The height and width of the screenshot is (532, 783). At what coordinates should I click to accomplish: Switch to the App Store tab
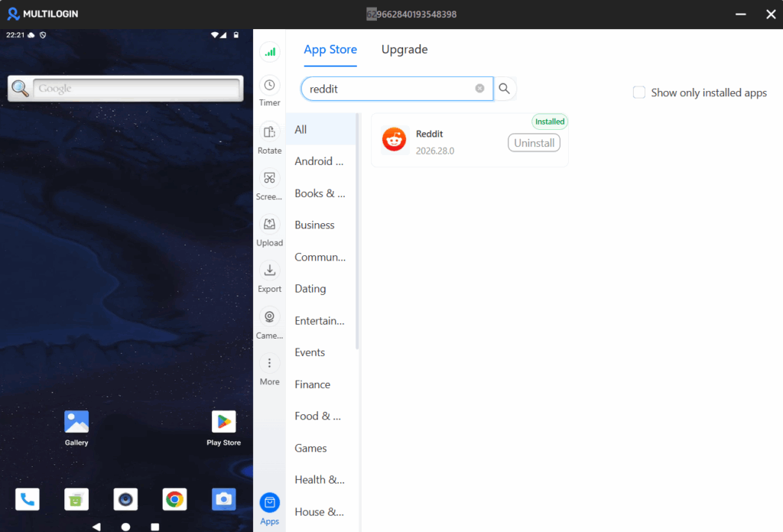pos(330,50)
